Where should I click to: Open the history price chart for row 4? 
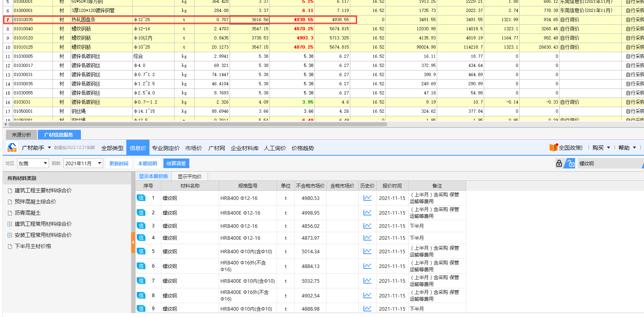click(367, 238)
